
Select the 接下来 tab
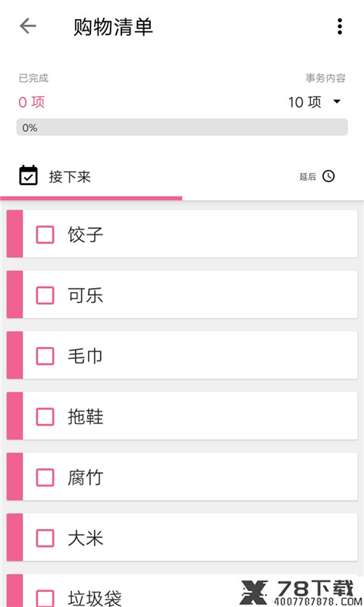click(91, 177)
